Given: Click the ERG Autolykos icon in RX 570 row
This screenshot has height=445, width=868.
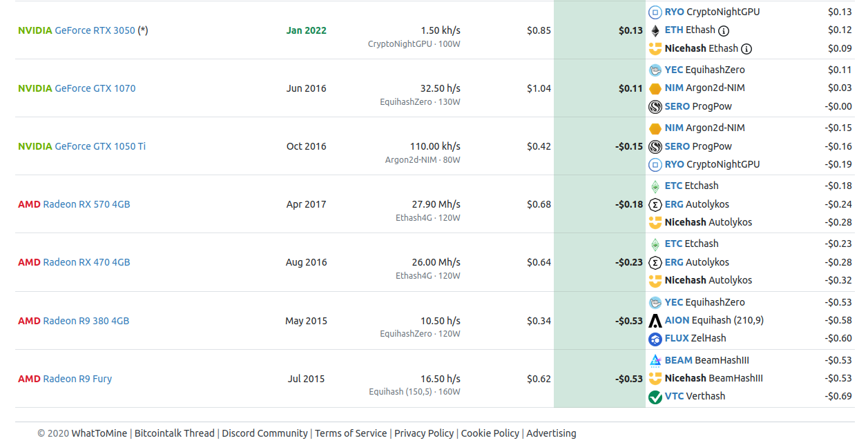Looking at the screenshot, I should coord(655,205).
